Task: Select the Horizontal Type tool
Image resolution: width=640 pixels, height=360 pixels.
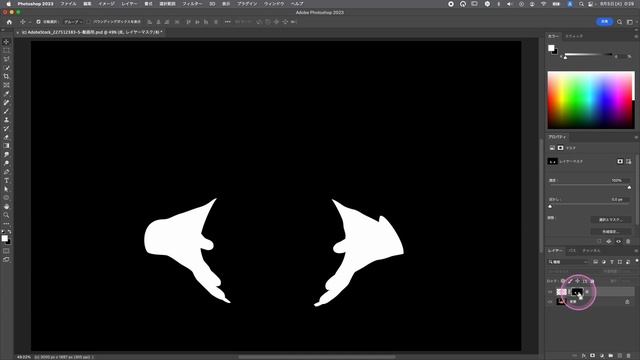Action: tap(6, 180)
